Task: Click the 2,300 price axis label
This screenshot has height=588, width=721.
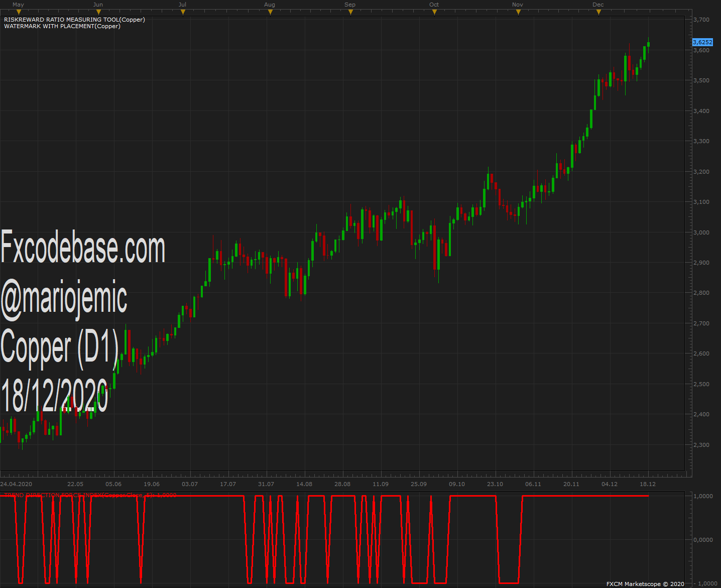Action: point(701,445)
